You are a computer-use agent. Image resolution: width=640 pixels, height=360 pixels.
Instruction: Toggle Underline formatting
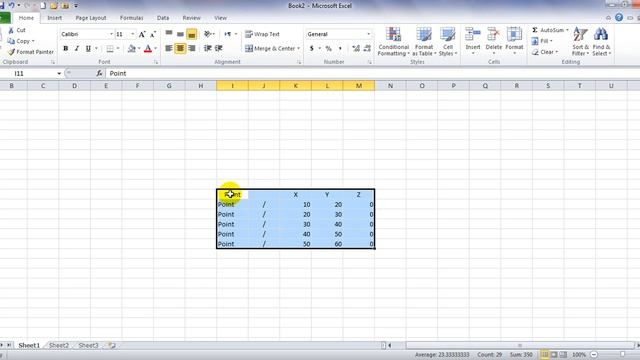(88, 49)
